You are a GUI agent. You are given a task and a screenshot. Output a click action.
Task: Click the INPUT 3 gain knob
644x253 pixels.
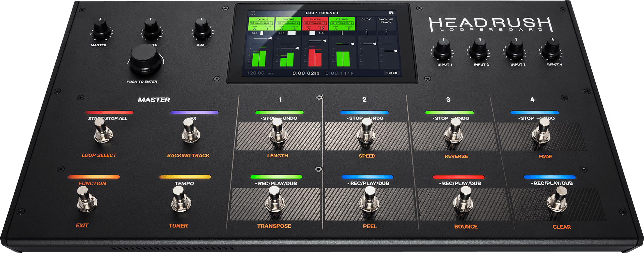[516, 49]
